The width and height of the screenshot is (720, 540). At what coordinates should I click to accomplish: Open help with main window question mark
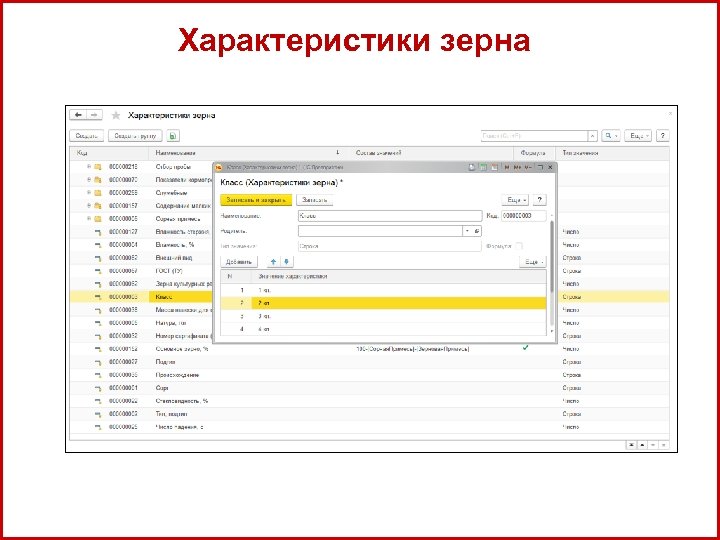click(x=662, y=136)
